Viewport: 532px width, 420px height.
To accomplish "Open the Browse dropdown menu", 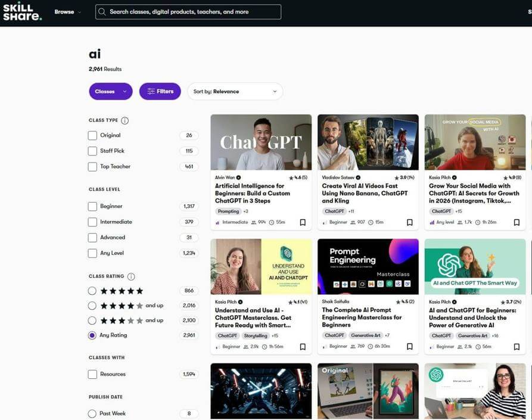I will (x=68, y=12).
